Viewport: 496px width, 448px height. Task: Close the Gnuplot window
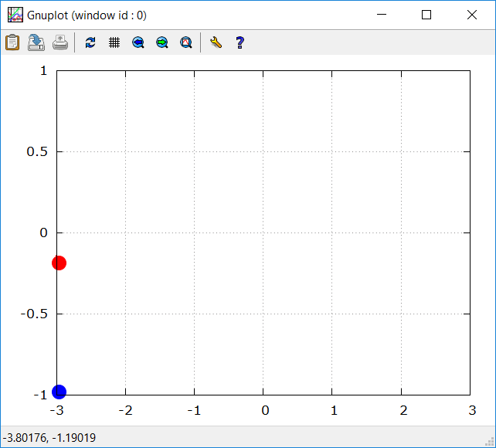click(472, 15)
